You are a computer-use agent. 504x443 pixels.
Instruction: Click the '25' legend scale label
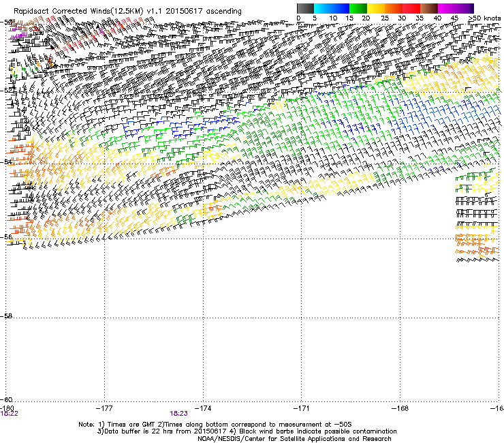click(384, 18)
